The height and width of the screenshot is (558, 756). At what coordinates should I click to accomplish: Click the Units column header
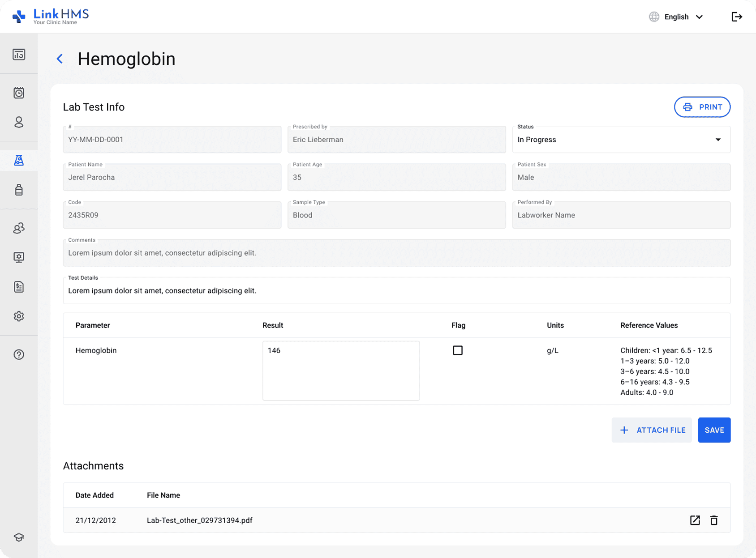555,325
